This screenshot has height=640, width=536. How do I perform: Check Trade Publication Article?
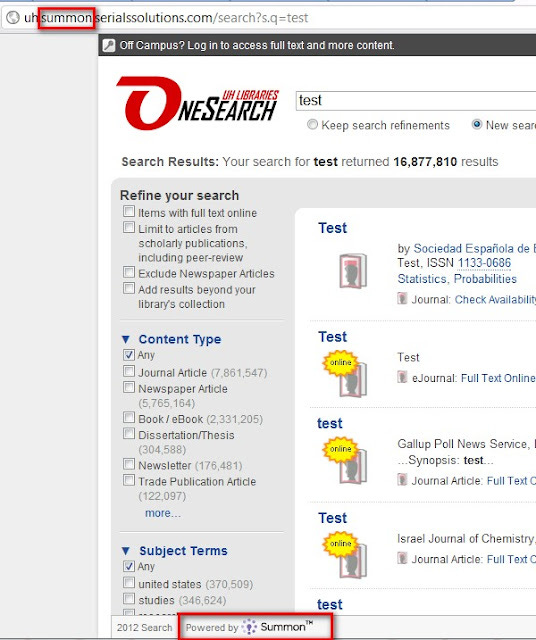pyautogui.click(x=129, y=480)
